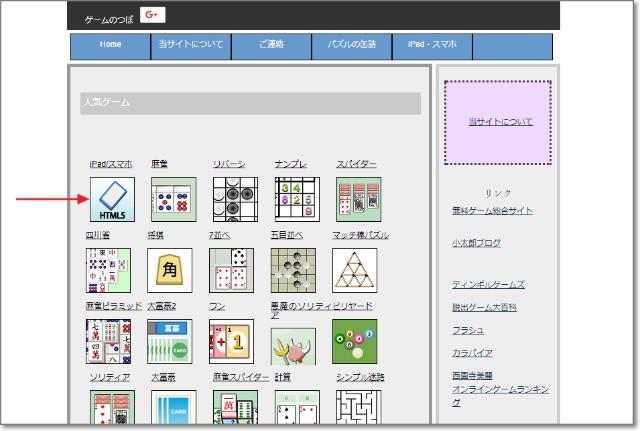Open the 当サイトについて link in purple box
This screenshot has width=640, height=431.
[500, 122]
